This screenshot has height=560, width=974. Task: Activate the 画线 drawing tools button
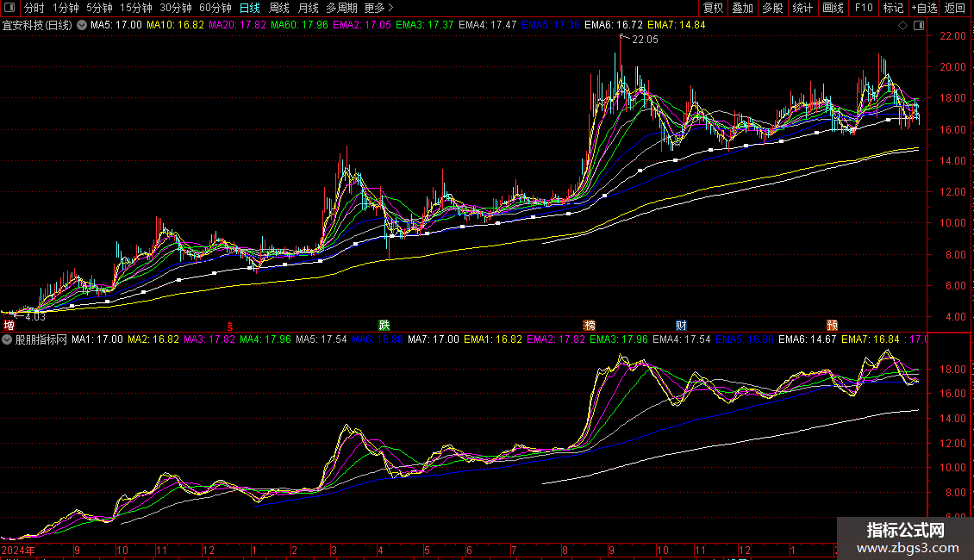pos(833,8)
